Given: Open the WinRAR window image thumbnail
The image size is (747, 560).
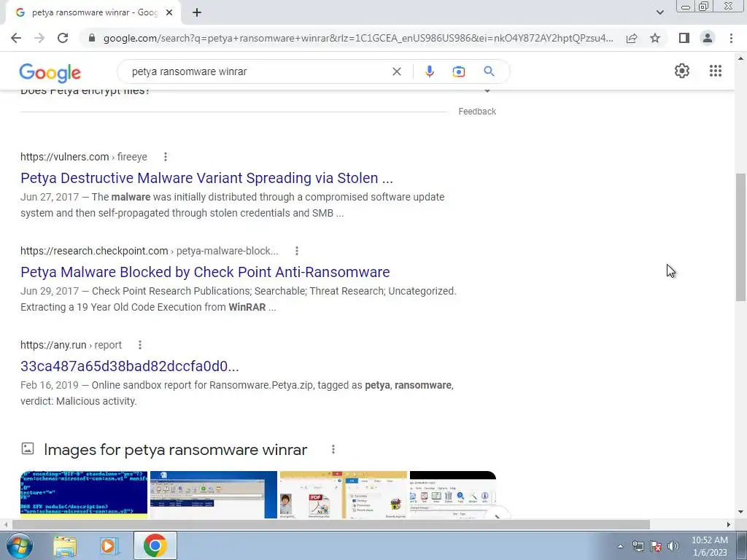Looking at the screenshot, I should (x=214, y=494).
